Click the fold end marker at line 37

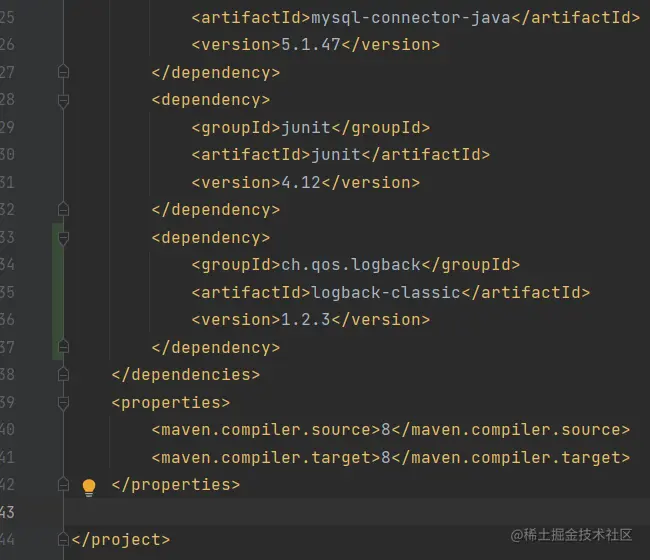(63, 346)
